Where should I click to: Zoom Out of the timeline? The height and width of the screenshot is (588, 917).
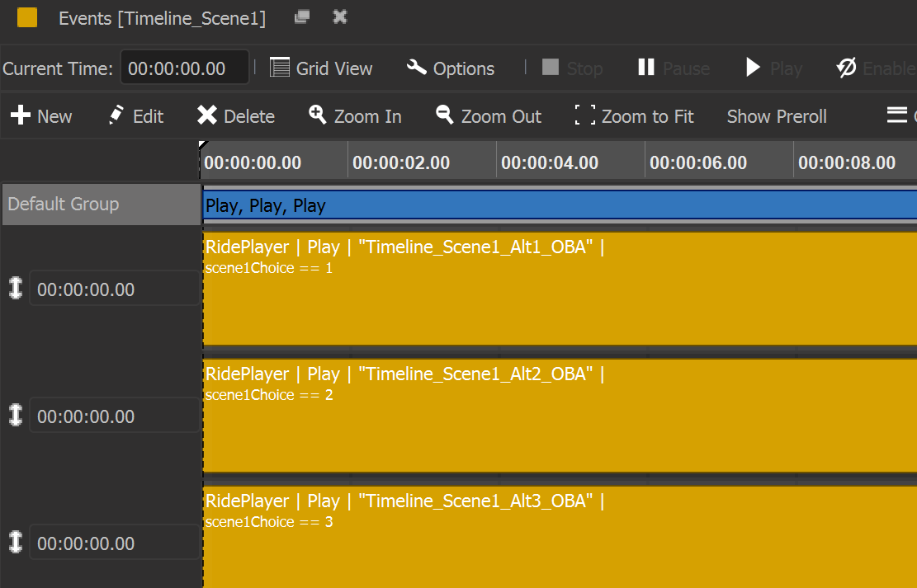click(x=489, y=116)
